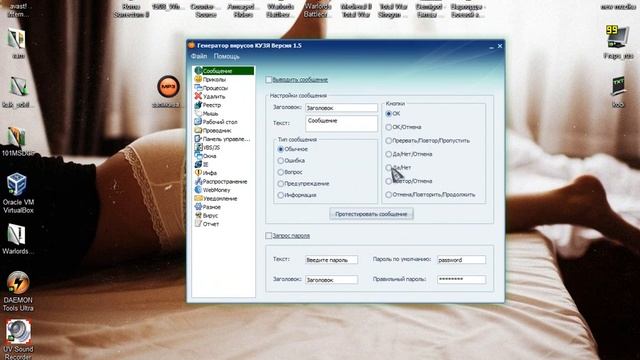
Task: Open the Инфа shield icon
Action: click(198, 173)
